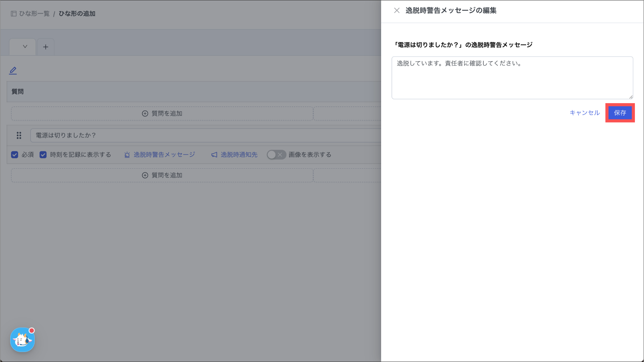
Task: Click the pencil edit icon
Action: pos(13,71)
